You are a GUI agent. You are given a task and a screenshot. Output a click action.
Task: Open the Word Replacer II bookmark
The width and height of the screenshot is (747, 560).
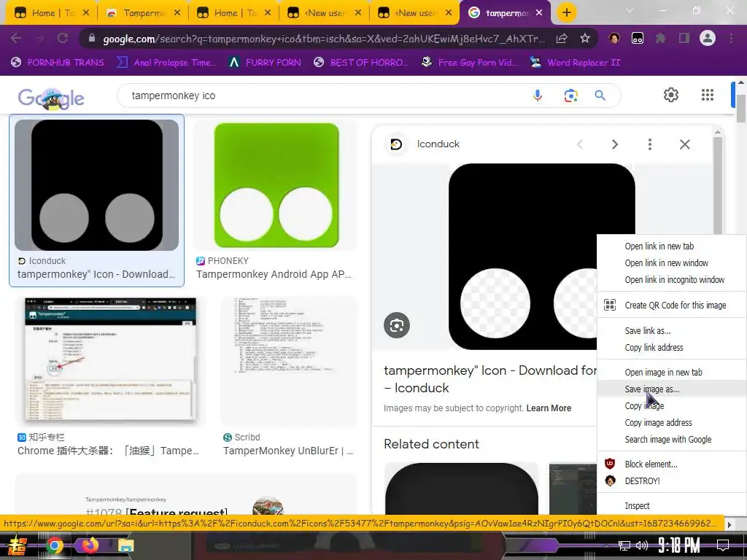(x=576, y=63)
